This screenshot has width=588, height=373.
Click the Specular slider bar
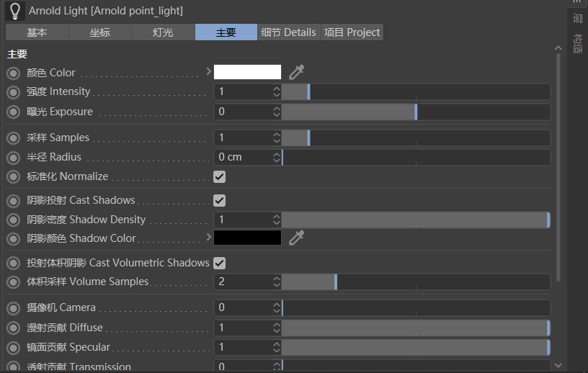pyautogui.click(x=416, y=348)
